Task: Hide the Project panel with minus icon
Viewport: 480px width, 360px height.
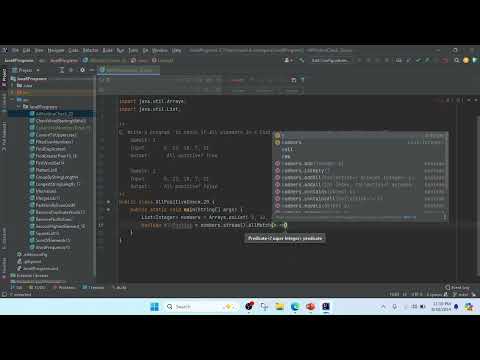Action: pos(91,70)
